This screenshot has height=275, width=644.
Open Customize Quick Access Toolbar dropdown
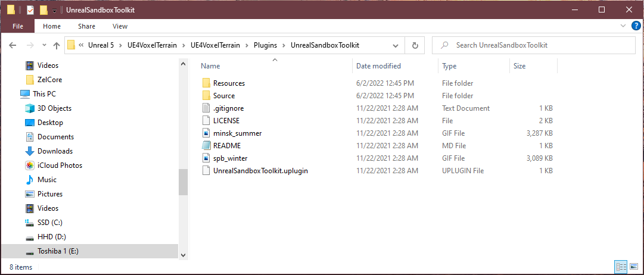[54, 10]
